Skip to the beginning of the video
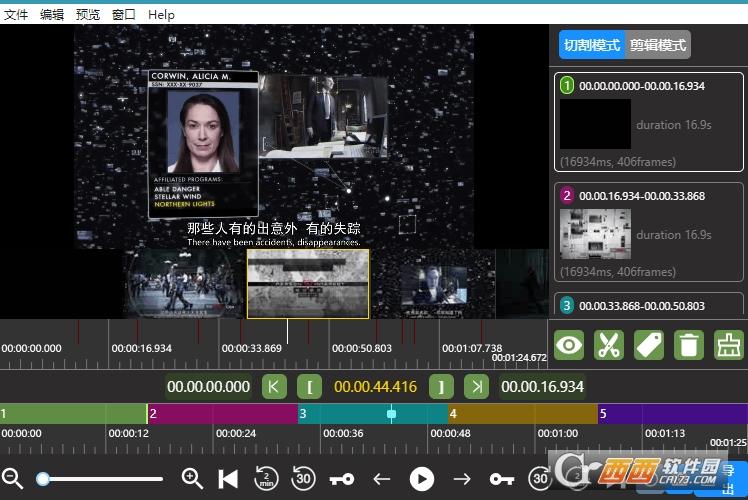Viewport: 748px width, 500px height. [x=228, y=479]
